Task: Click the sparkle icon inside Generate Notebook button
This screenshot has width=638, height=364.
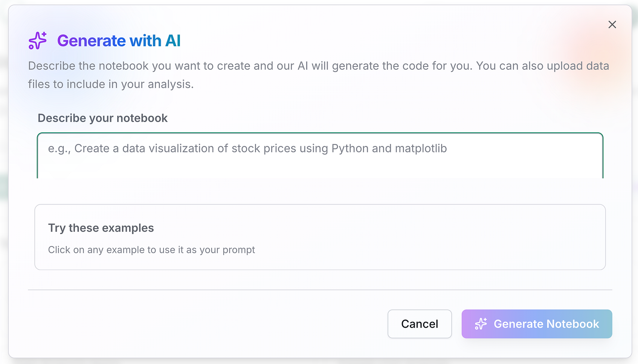Action: (x=481, y=324)
